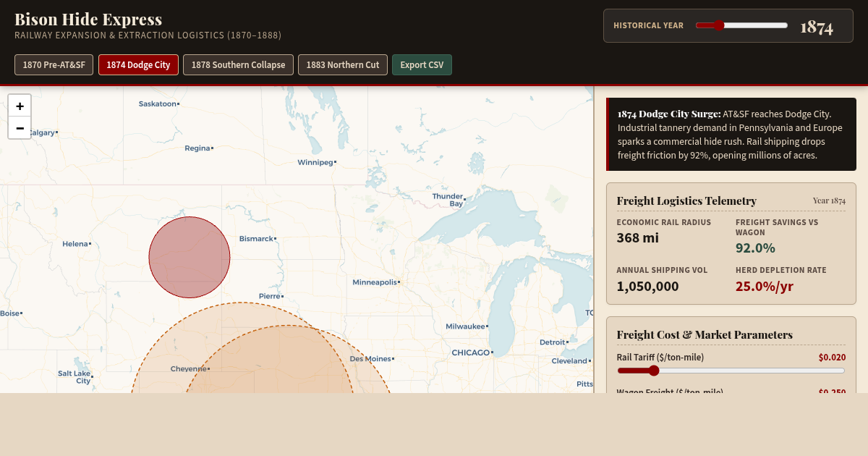Click the 1874 Dodge City Surge description
This screenshot has width=868, height=456.
coord(731,135)
